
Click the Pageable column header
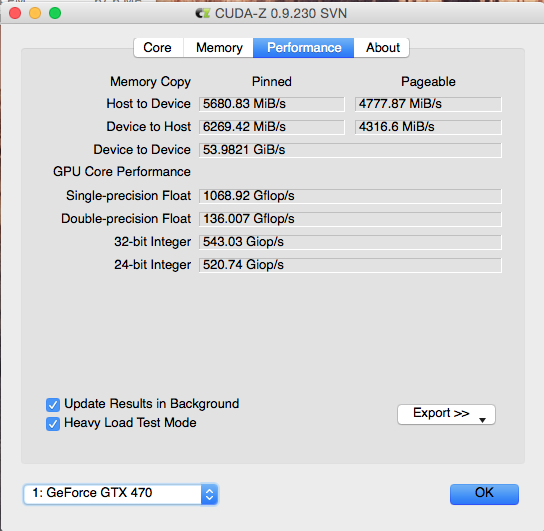coord(428,82)
